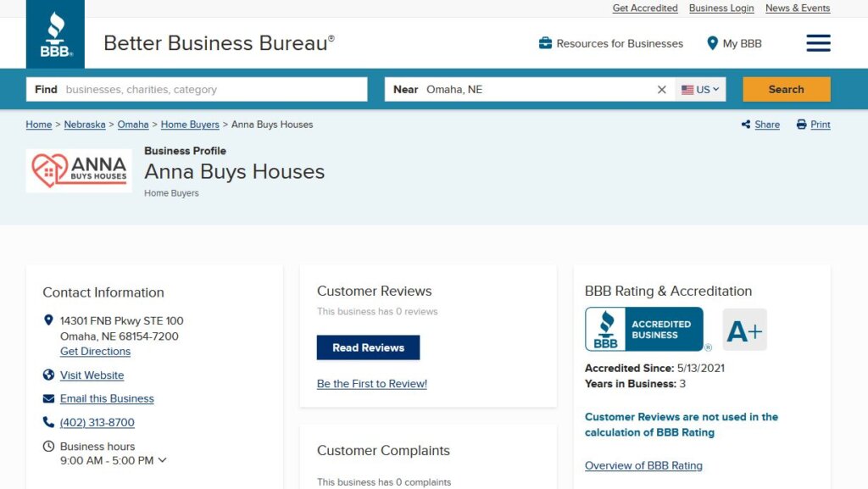Click the BBB Accredited Business seal
This screenshot has height=489, width=868.
pyautogui.click(x=644, y=329)
